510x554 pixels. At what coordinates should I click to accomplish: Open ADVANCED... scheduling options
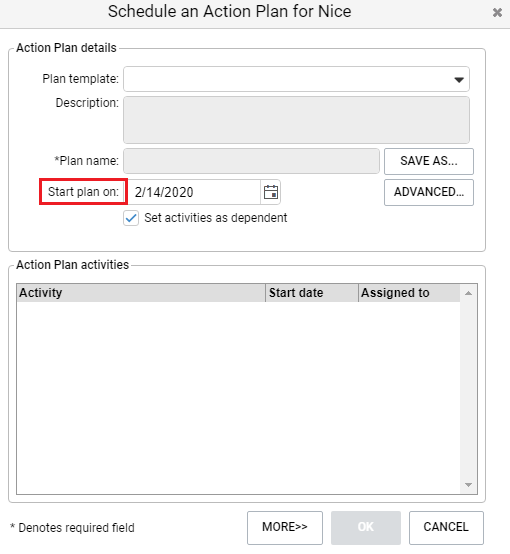[429, 192]
